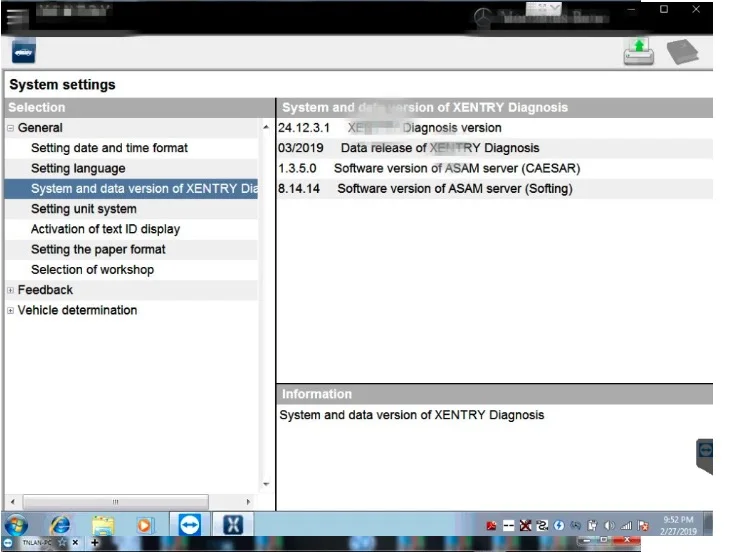This screenshot has width=736, height=552.
Task: Click the Vehicle determination label
Action: 77,310
